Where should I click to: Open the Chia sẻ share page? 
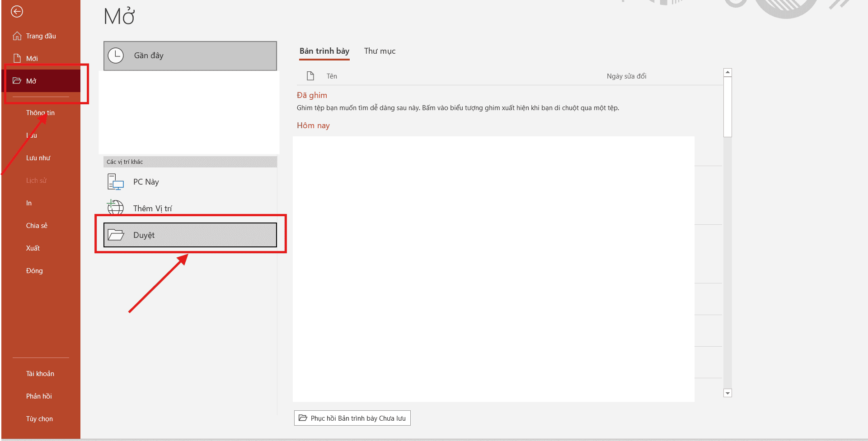37,226
